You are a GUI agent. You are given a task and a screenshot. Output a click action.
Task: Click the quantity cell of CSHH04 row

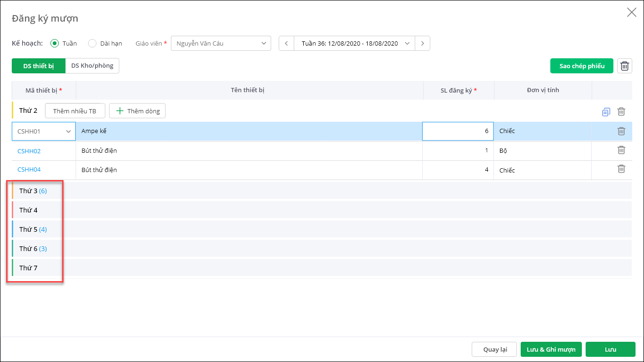coord(458,170)
